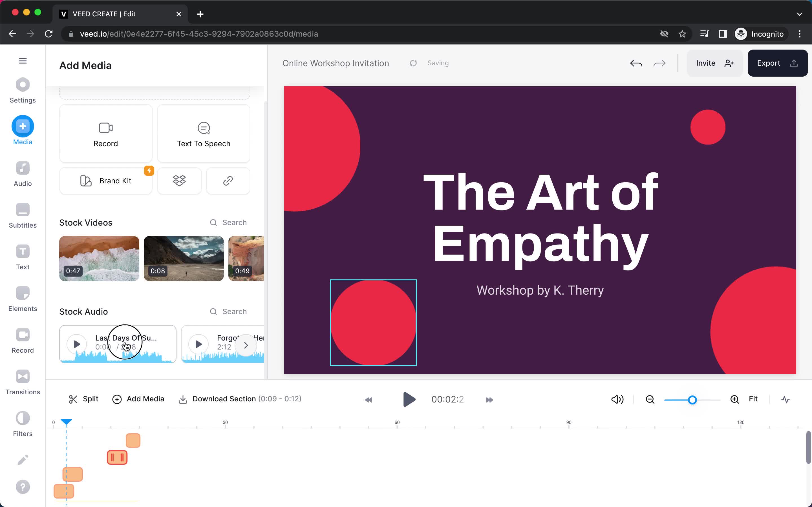Open Settings panel from sidebar
The width and height of the screenshot is (812, 507).
[23, 90]
